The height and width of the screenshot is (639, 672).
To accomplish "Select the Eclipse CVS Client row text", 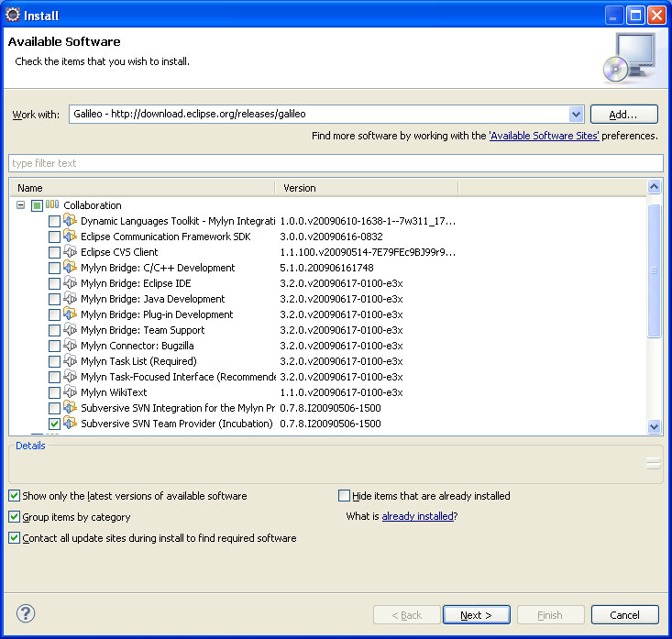I will pos(119,252).
